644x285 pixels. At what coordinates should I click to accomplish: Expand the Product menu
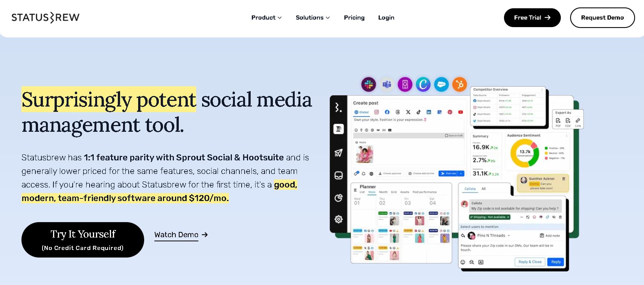coord(266,18)
